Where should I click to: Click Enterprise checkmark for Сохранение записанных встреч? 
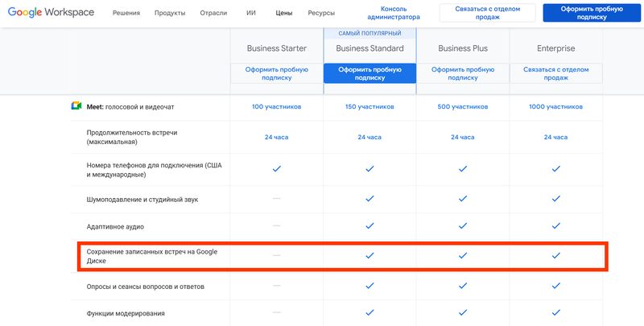point(556,255)
